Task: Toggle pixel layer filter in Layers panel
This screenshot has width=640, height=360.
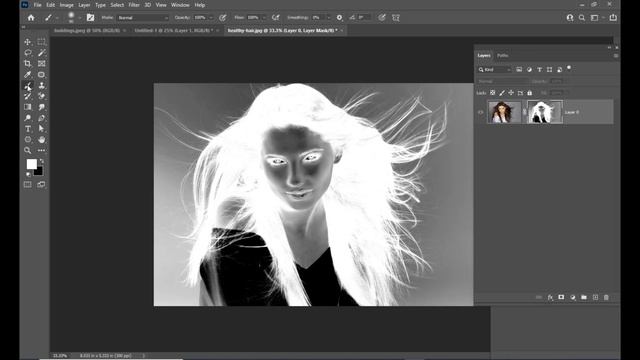Action: [x=519, y=70]
